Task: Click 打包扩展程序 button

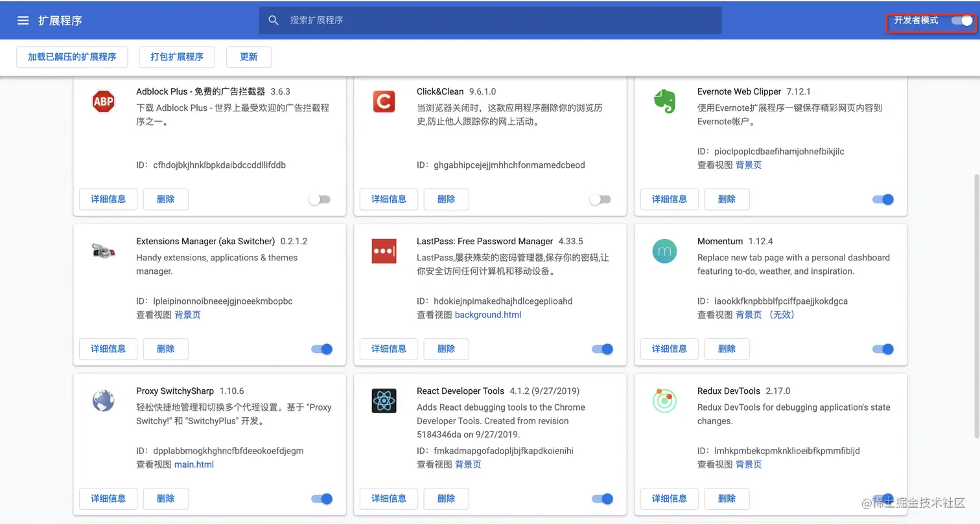Action: point(177,57)
